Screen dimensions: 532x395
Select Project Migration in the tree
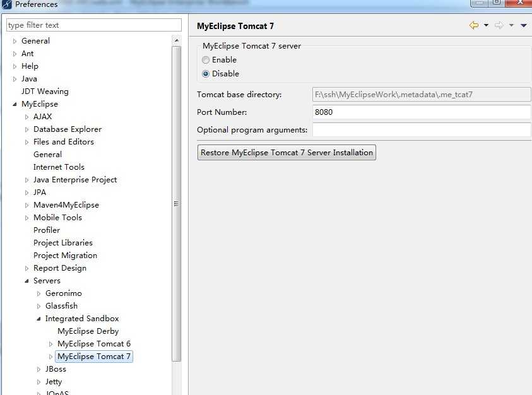click(x=65, y=255)
